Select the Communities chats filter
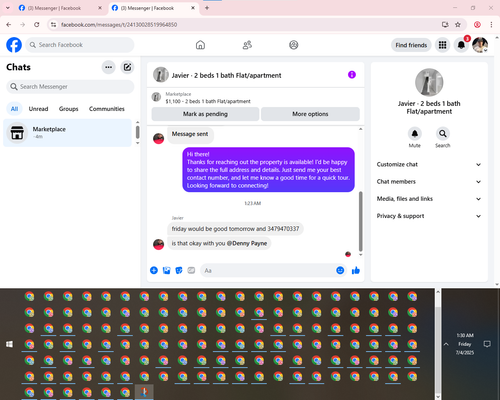This screenshot has width=500, height=400. pyautogui.click(x=107, y=109)
